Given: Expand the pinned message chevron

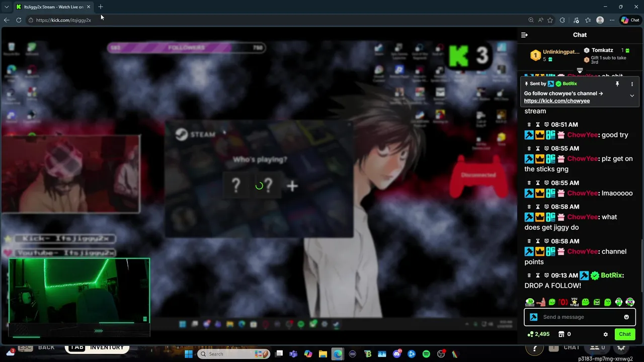Looking at the screenshot, I should [632, 96].
